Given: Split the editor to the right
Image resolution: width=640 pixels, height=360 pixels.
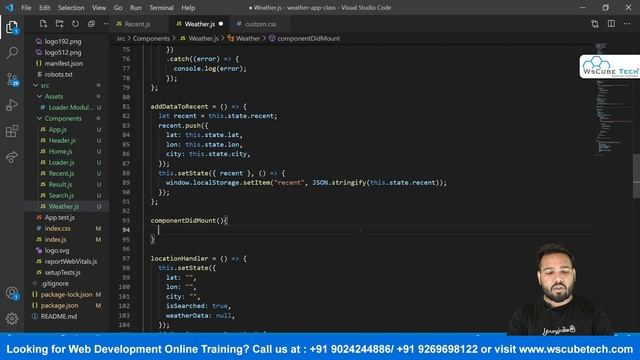Looking at the screenshot, I should point(611,24).
